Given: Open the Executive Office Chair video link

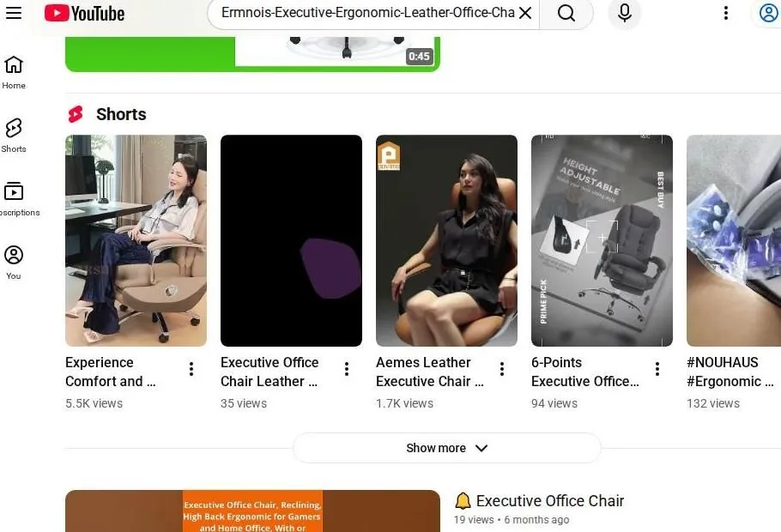Looking at the screenshot, I should click(549, 500).
